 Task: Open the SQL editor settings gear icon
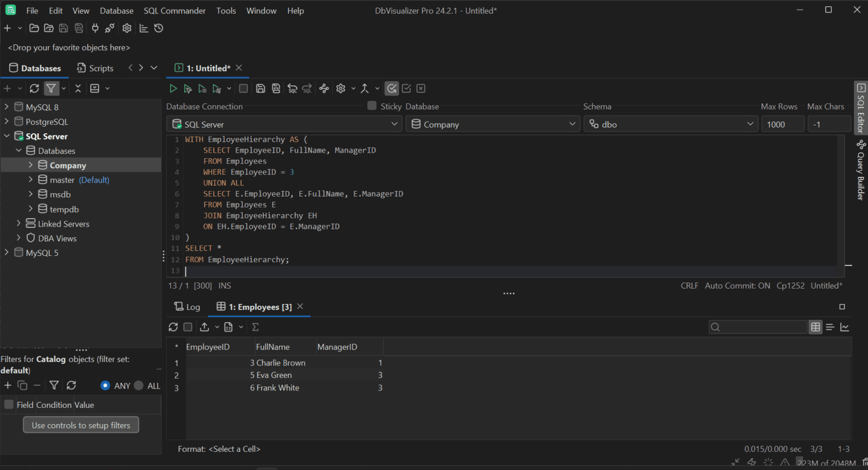[340, 88]
